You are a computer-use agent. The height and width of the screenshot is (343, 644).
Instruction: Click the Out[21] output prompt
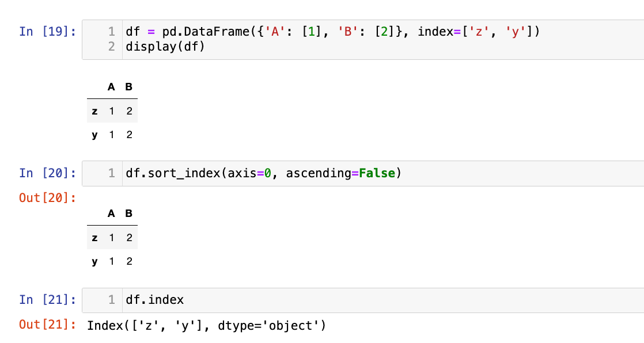tap(47, 325)
